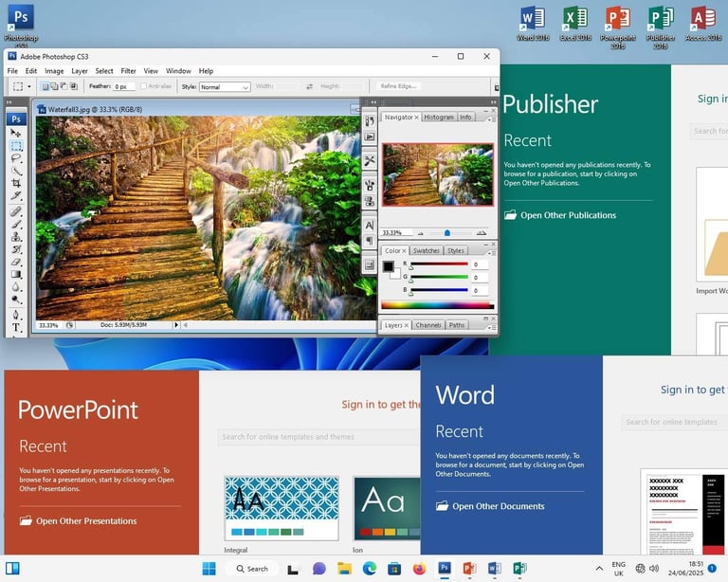Select the Healing Brush tool
Image resolution: width=728 pixels, height=582 pixels.
(16, 212)
